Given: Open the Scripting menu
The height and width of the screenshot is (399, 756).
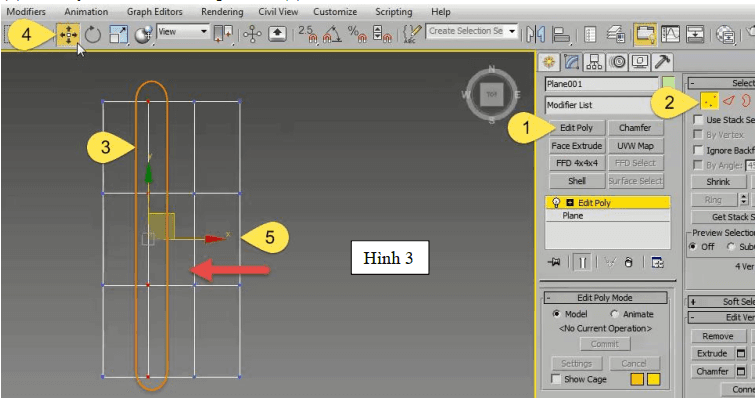Looking at the screenshot, I should [394, 12].
